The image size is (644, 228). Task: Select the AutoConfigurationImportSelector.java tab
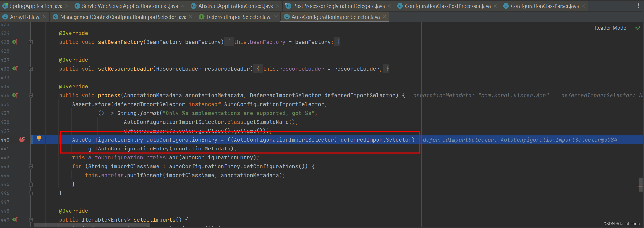click(x=335, y=17)
